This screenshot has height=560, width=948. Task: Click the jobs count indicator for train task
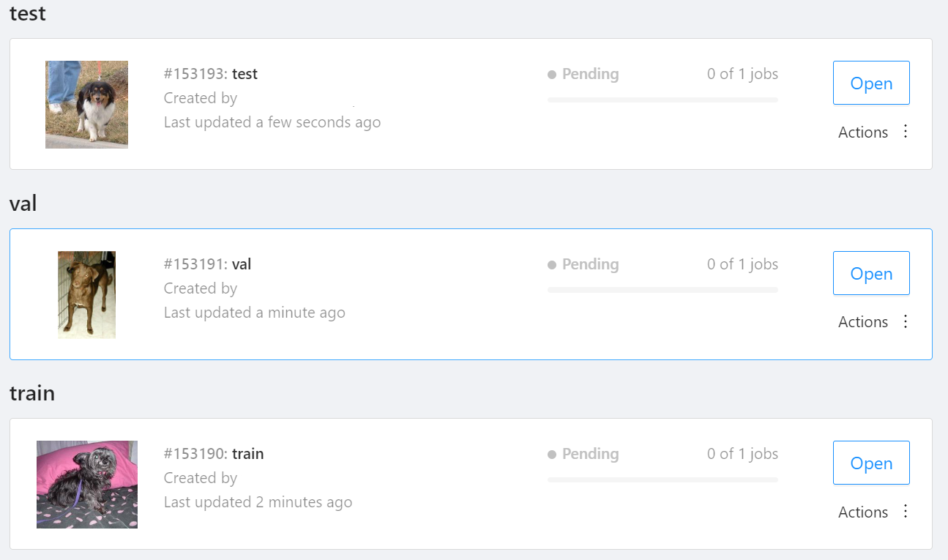point(742,454)
